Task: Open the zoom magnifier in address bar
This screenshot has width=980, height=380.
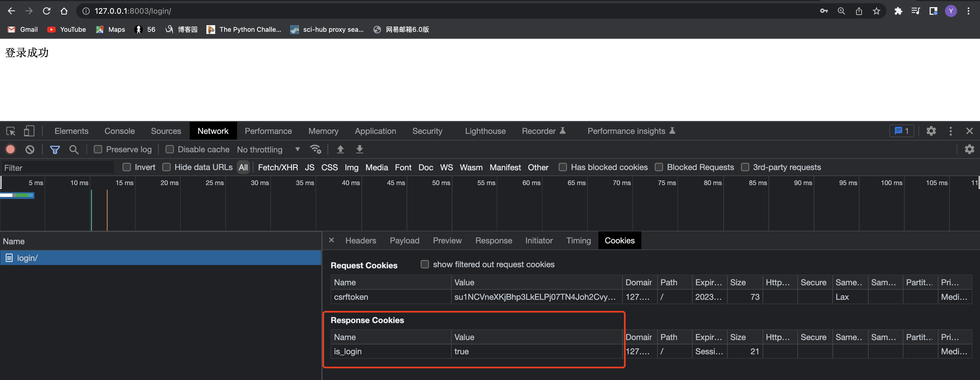Action: pos(841,11)
